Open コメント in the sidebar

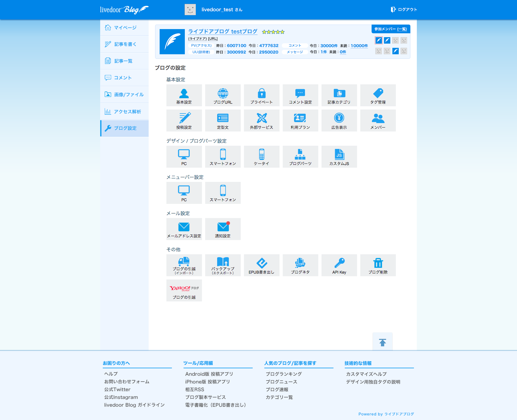(x=124, y=78)
